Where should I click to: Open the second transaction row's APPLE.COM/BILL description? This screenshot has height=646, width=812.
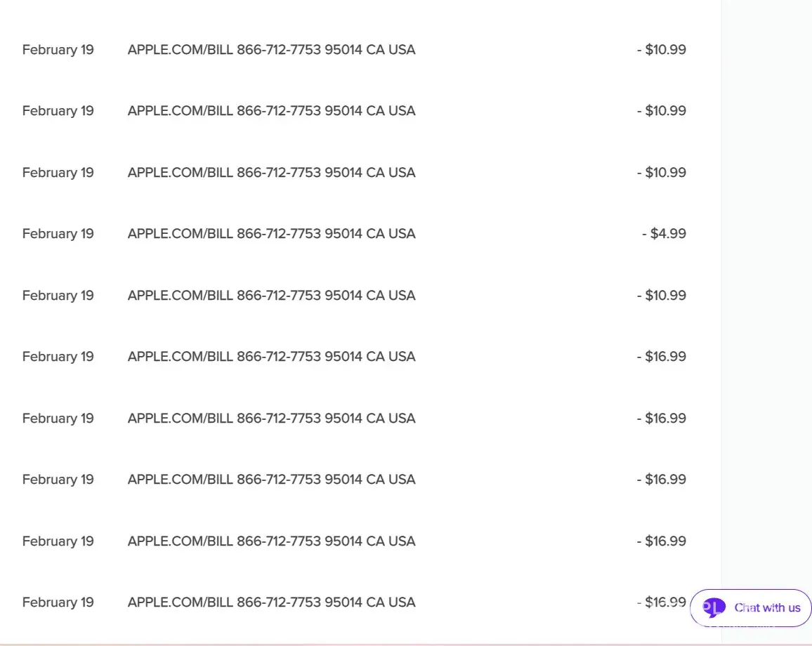[271, 111]
